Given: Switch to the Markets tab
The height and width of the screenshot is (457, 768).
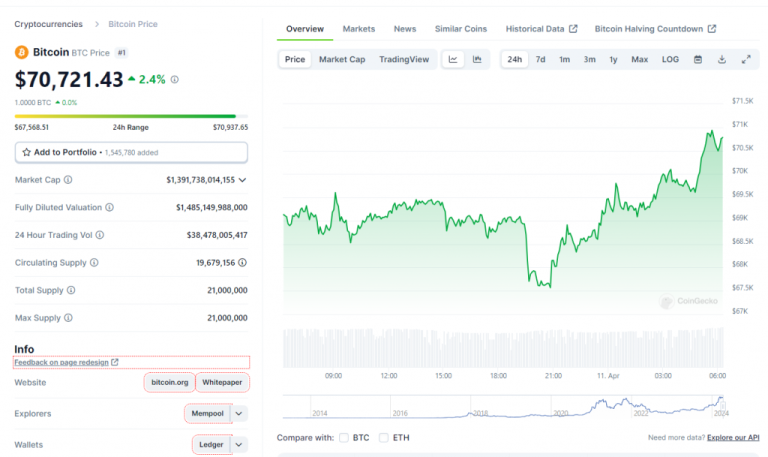Looking at the screenshot, I should pos(359,29).
